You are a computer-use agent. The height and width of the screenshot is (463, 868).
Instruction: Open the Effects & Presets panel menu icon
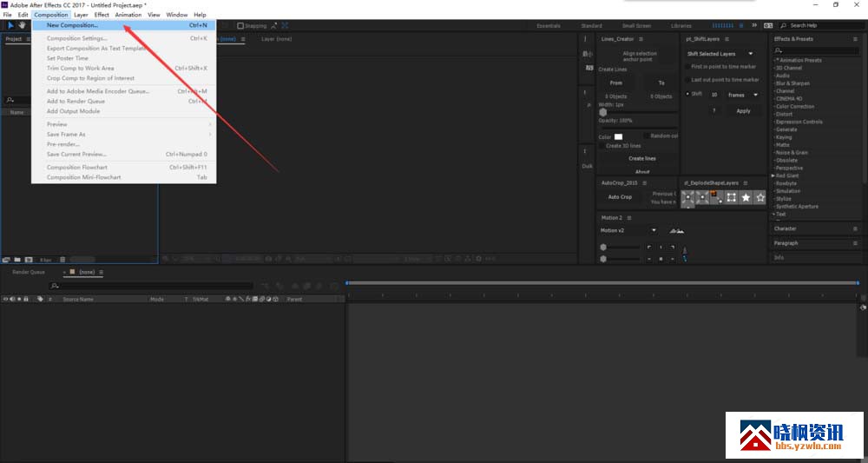(855, 39)
